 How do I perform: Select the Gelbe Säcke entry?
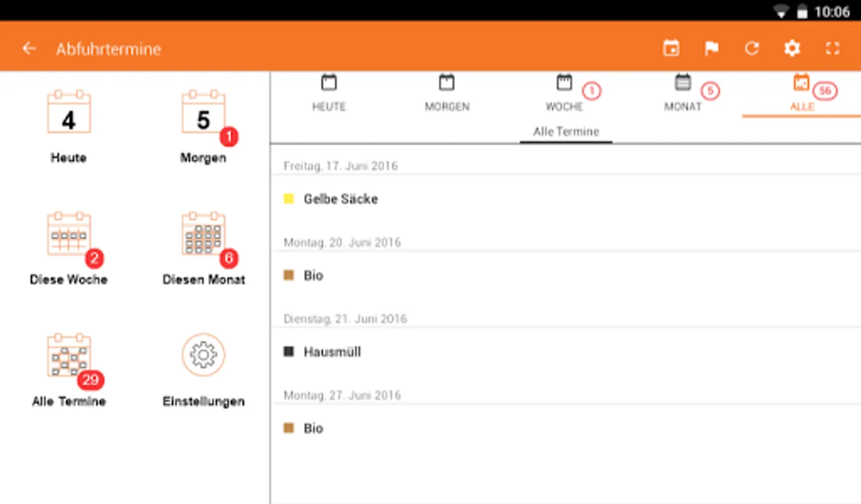point(566,199)
